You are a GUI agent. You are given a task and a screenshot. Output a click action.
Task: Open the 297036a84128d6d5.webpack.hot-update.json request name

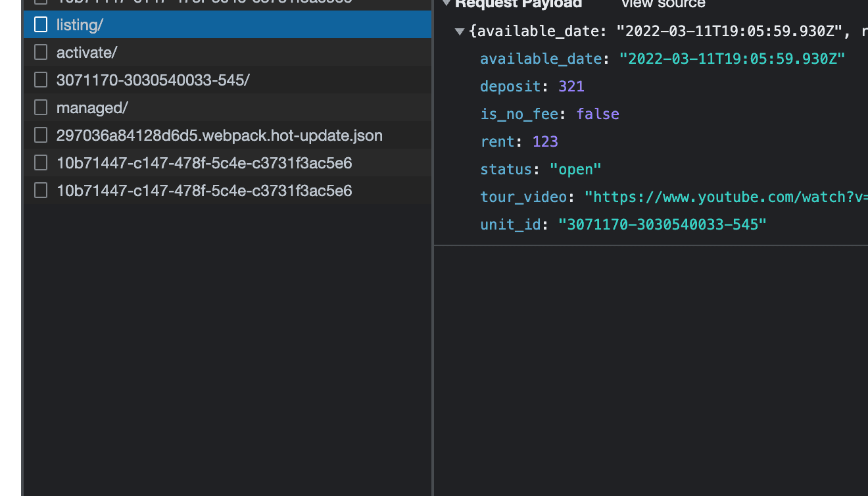click(220, 136)
